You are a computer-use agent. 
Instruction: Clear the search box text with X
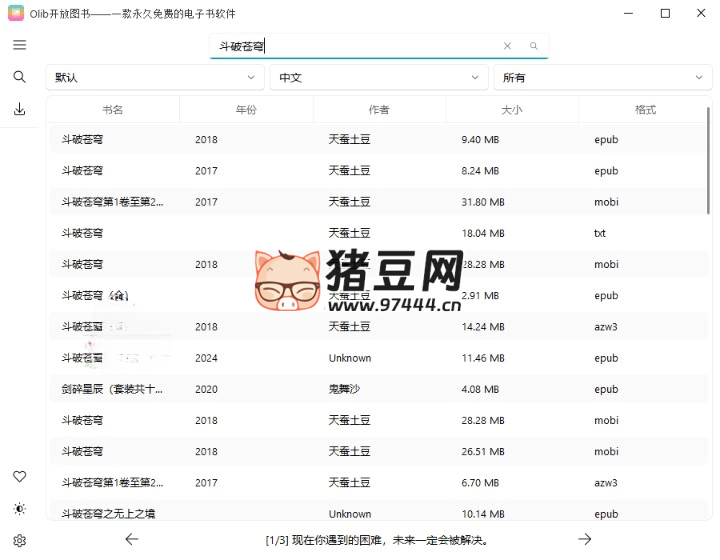pos(507,46)
